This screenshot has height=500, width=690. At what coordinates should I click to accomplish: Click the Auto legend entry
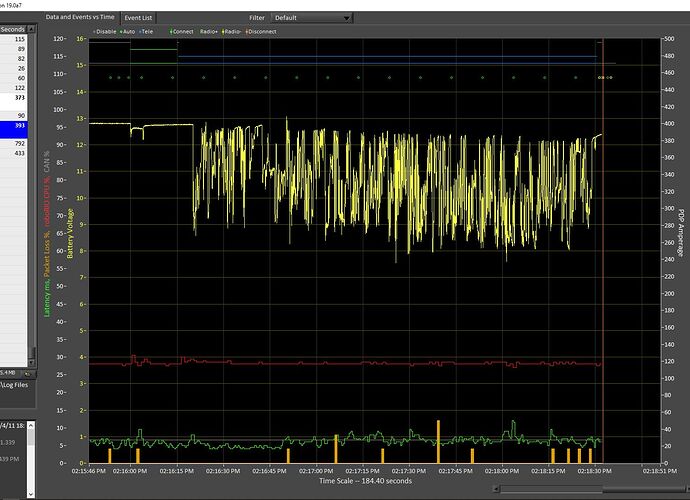point(128,32)
